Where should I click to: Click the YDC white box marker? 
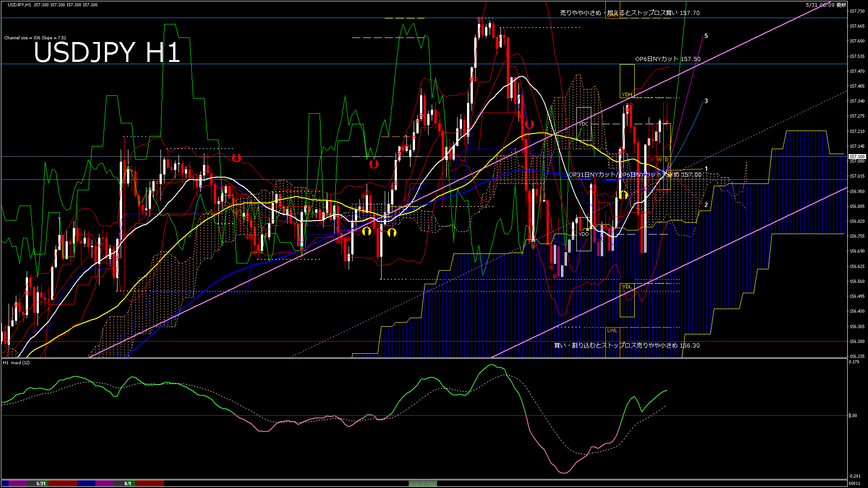(584, 124)
